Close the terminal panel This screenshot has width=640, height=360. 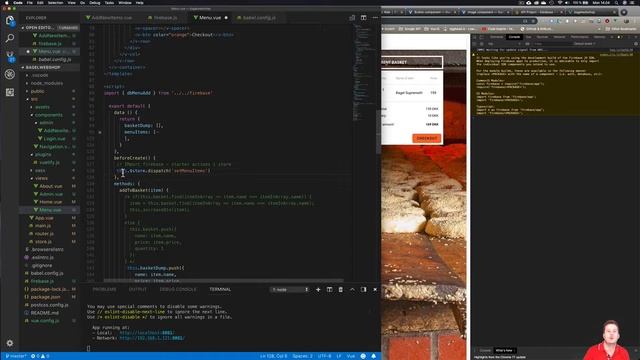(375, 289)
